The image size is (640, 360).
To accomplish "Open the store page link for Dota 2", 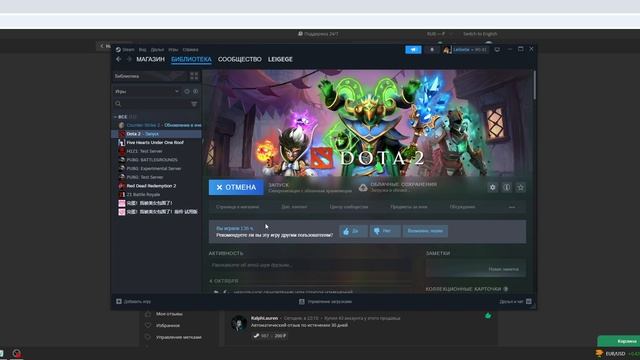I will pyautogui.click(x=237, y=207).
